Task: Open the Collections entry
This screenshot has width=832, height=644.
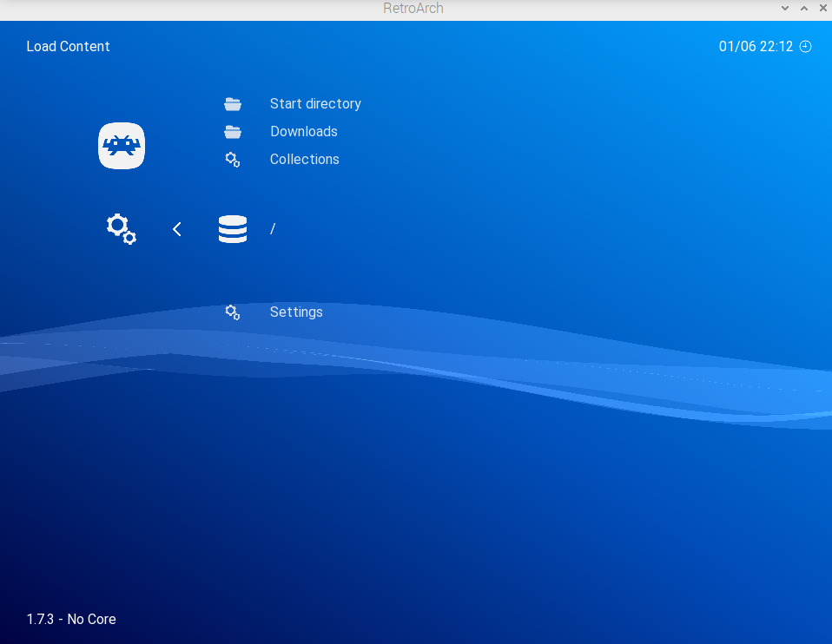Action: 304,160
